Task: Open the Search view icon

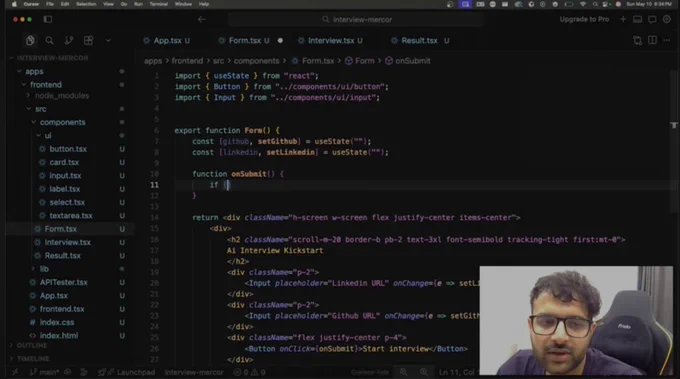Action: tap(49, 40)
